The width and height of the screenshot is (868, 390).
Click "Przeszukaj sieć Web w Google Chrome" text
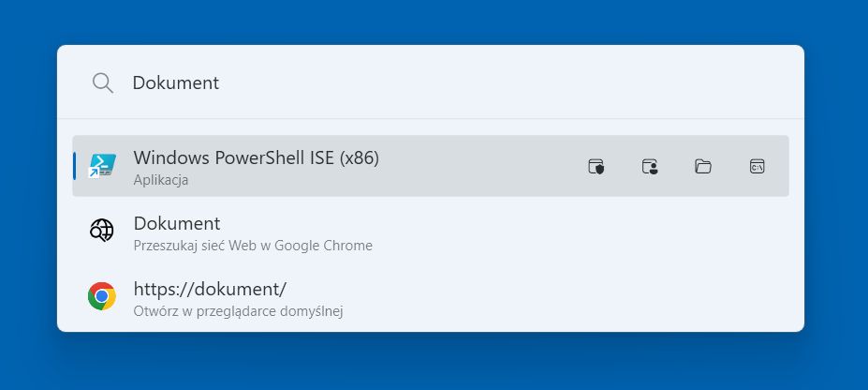point(253,246)
